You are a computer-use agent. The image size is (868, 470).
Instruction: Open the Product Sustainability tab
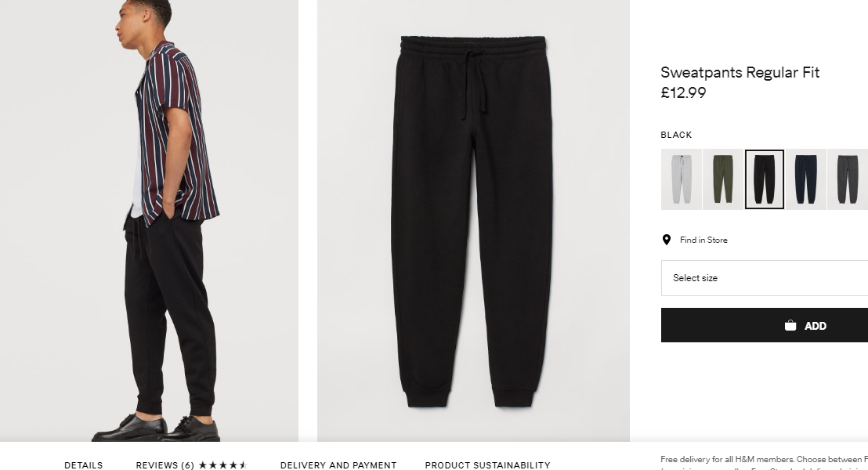[488, 465]
